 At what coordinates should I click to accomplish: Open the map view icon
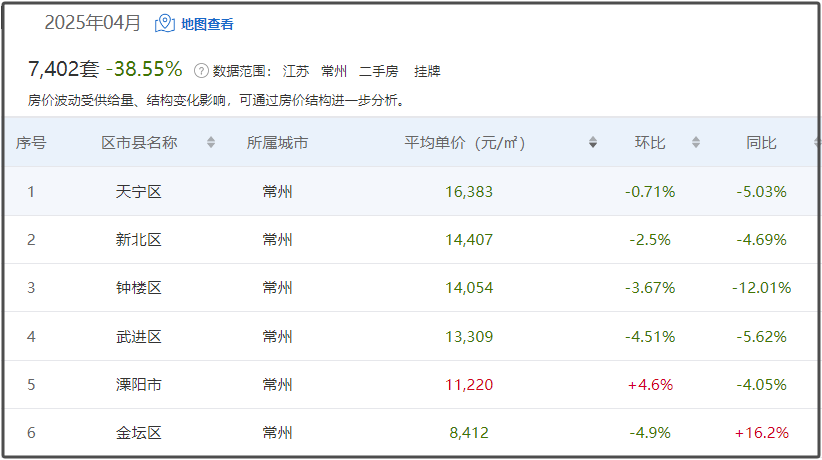point(165,24)
